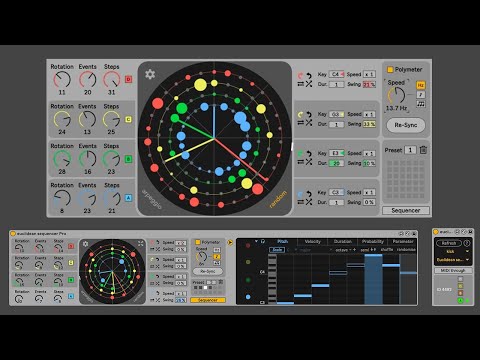Click the large Speed knob showing 13.7 Hz
This screenshot has width=480, height=360.
(x=396, y=96)
